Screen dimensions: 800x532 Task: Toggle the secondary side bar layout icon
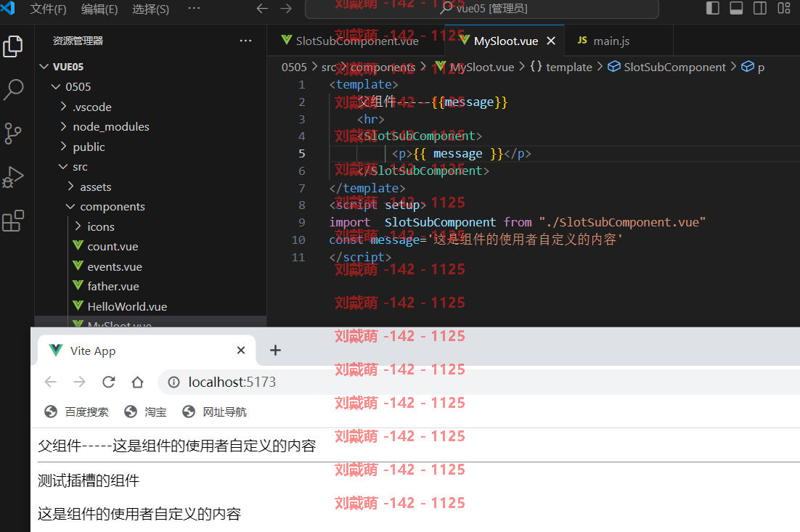759,8
